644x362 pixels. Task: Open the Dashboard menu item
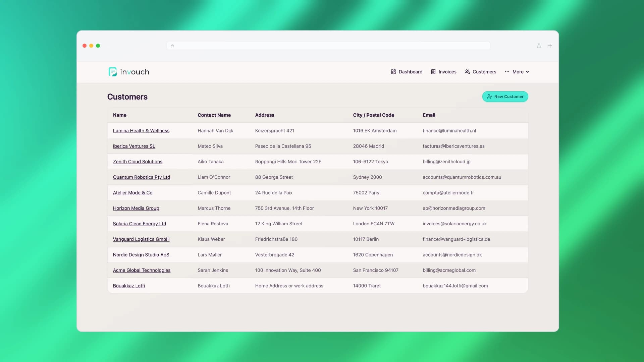[x=407, y=72]
